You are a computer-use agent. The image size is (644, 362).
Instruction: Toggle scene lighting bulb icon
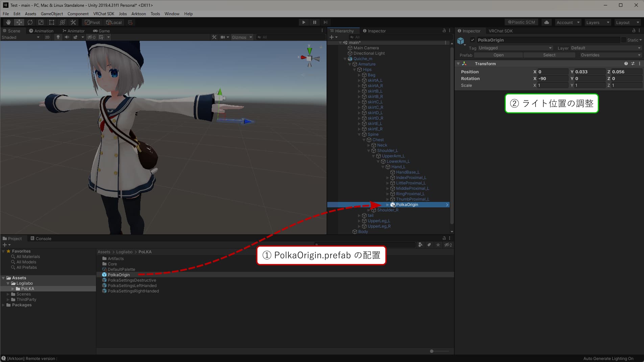click(58, 37)
